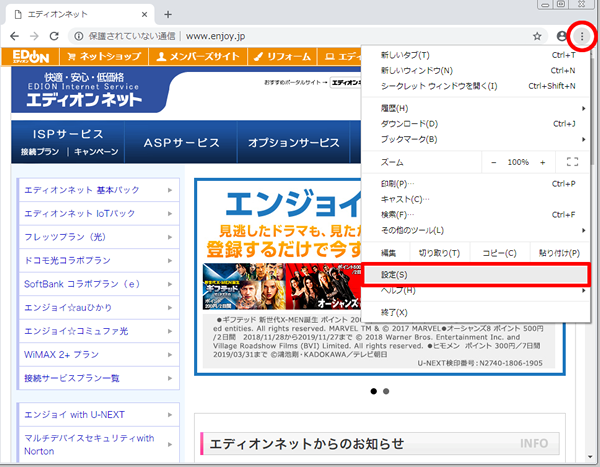
Task: Select 終了(X) menu item
Action: click(x=476, y=312)
